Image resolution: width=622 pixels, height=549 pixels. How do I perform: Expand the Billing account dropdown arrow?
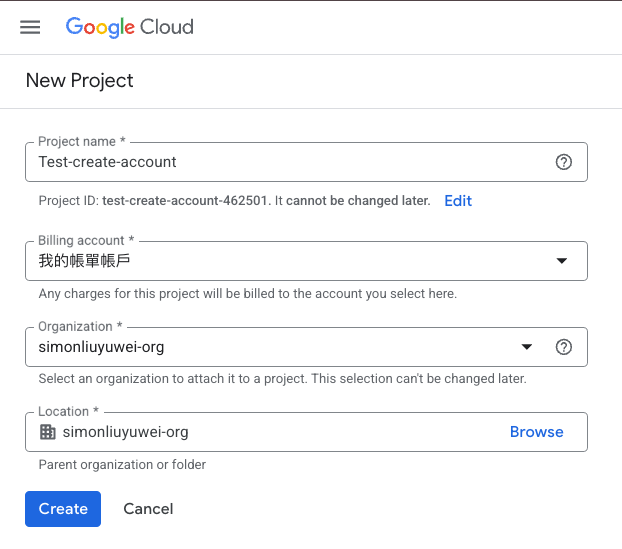coord(561,261)
